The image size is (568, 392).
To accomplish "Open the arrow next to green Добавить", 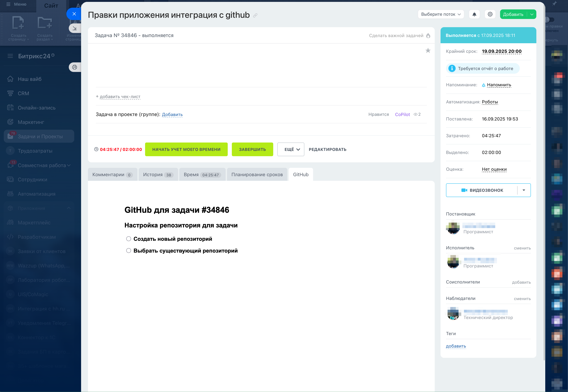I will coord(532,14).
